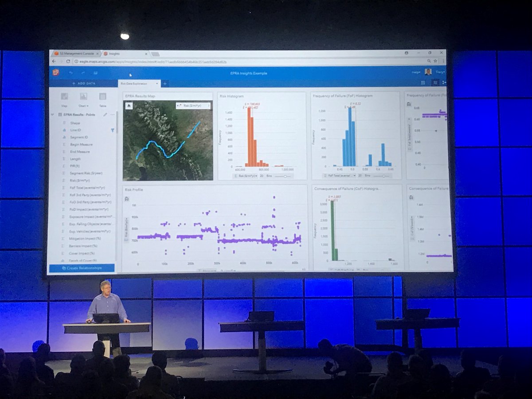Screen dimensions: 532x399
Task: Click the browser reload icon
Action: 68,61
